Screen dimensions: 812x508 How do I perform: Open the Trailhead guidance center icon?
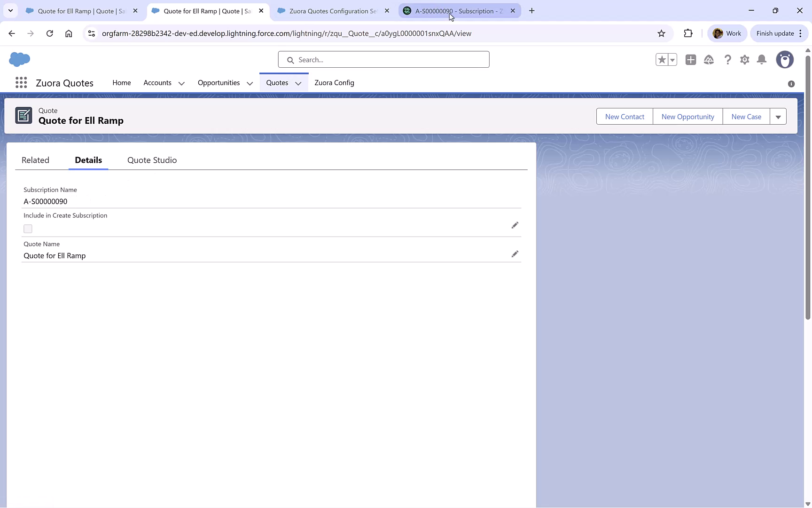[709, 60]
